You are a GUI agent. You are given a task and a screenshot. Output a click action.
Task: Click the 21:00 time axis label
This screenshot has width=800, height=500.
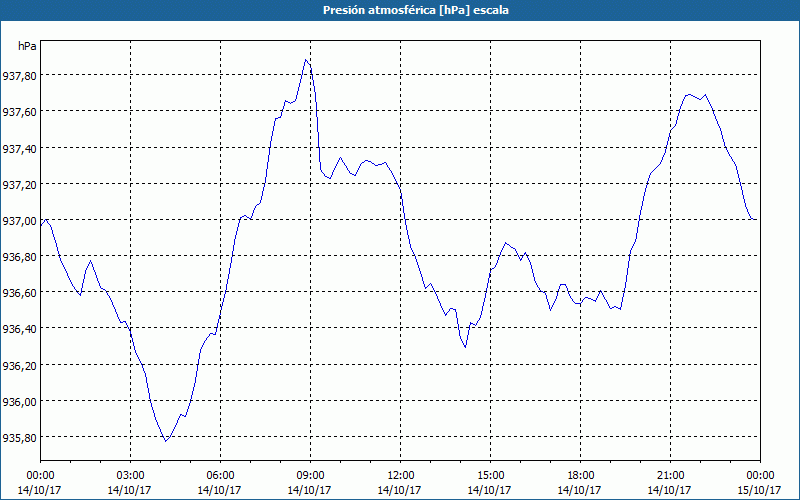tap(670, 476)
